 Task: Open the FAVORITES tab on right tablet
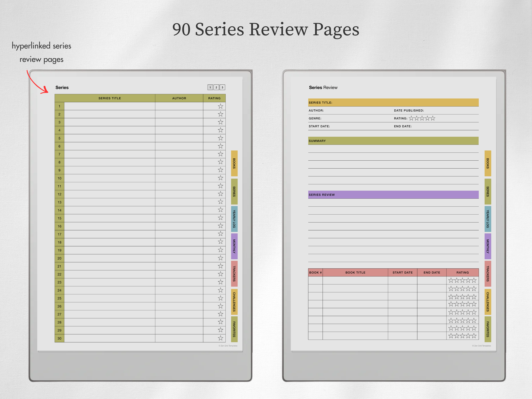488,329
